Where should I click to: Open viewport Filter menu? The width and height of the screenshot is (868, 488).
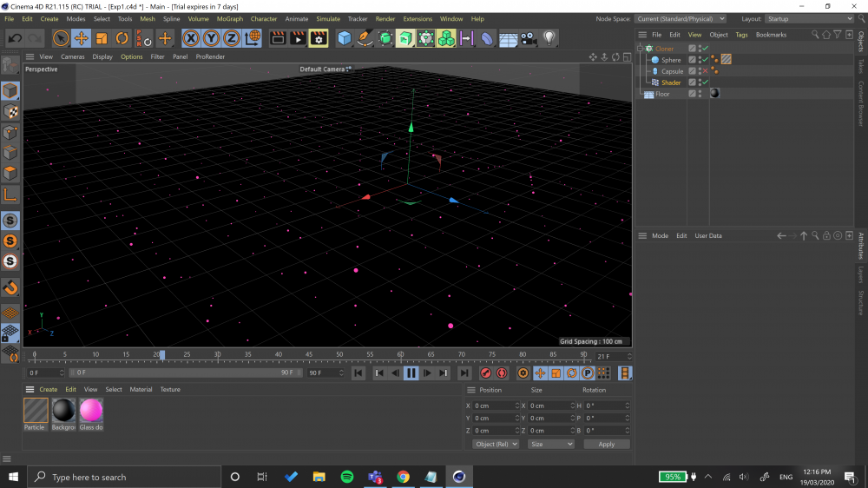157,56
